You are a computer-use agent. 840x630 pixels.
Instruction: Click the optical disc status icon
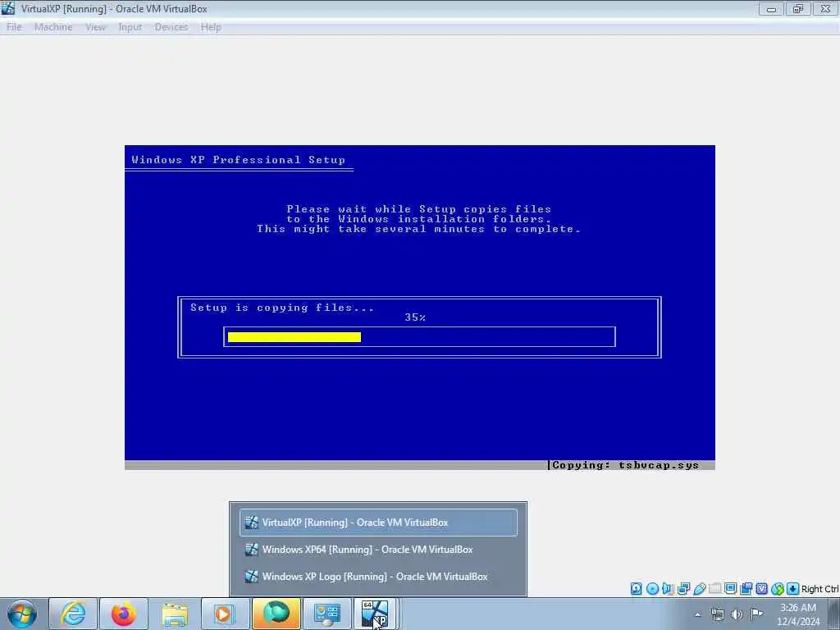pos(652,589)
